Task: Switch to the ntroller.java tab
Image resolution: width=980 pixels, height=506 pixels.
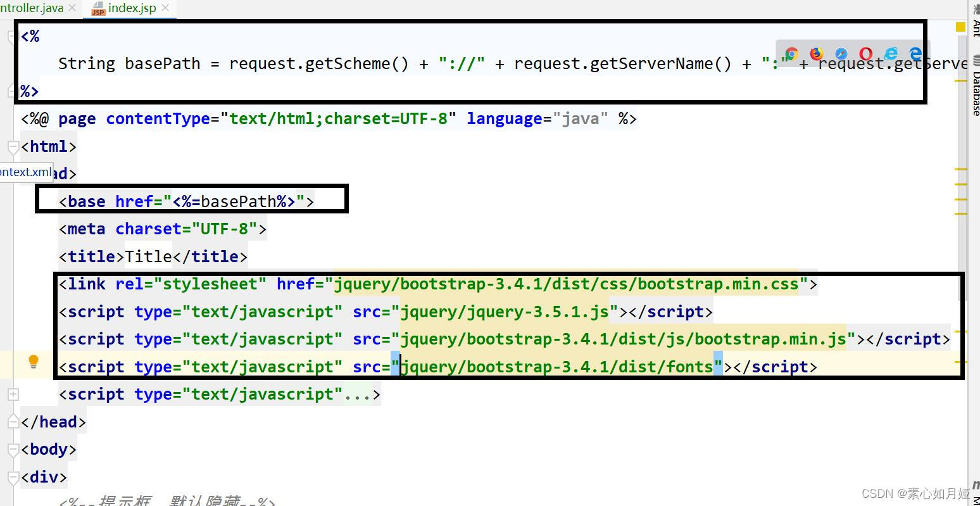Action: click(x=32, y=8)
